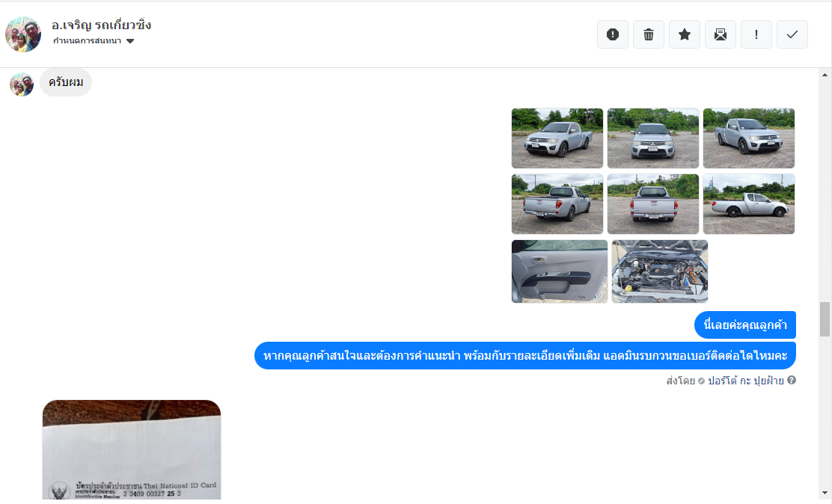Mark conversation as spam icon
This screenshot has height=504, width=832.
point(612,34)
